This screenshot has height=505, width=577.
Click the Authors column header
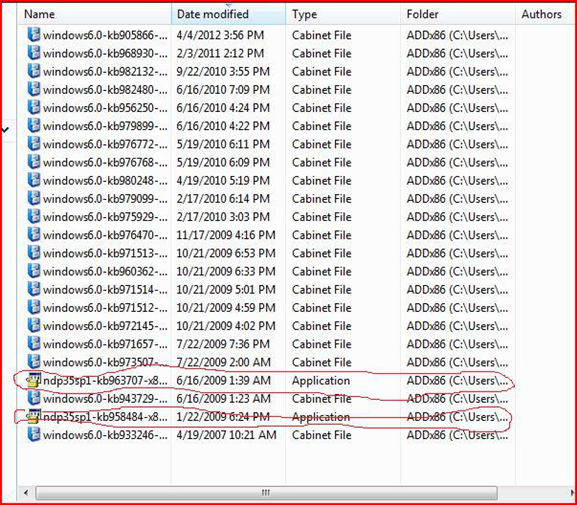click(542, 14)
